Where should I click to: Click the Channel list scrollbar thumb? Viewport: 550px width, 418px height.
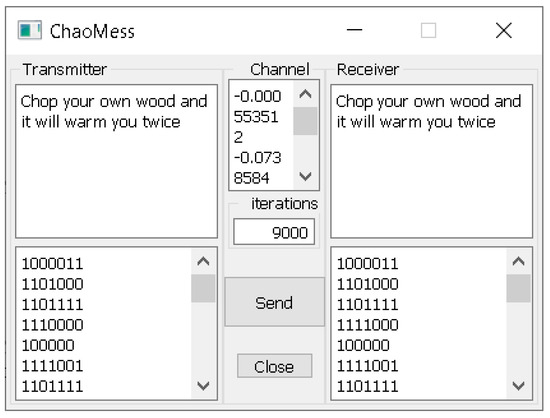click(305, 121)
